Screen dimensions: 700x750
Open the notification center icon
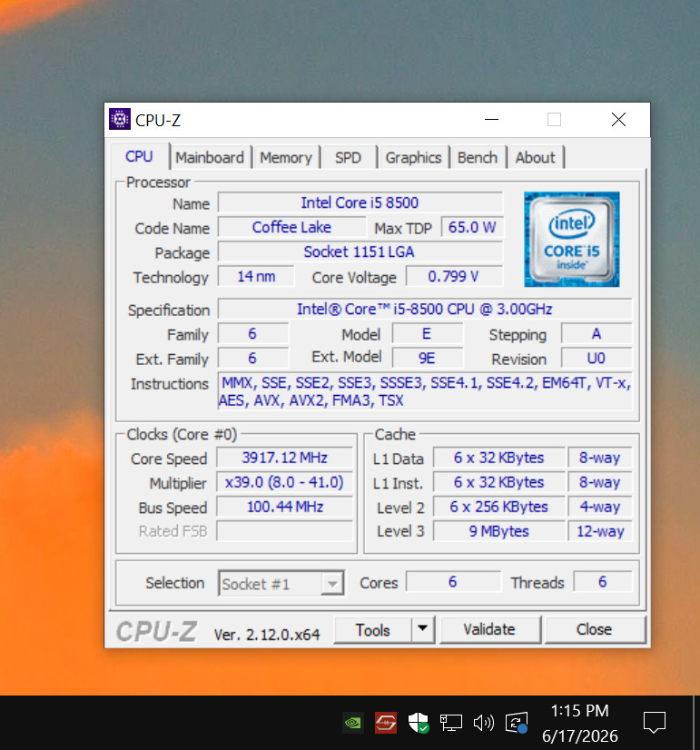coord(654,722)
